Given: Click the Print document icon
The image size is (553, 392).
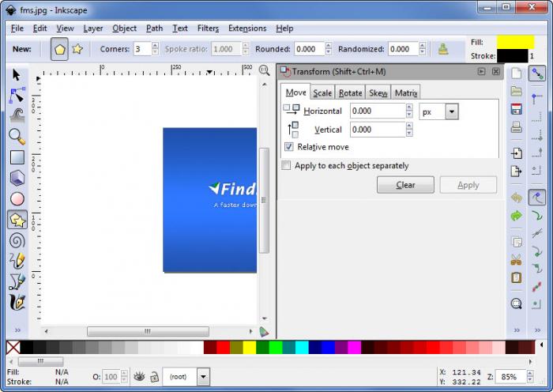Looking at the screenshot, I should (517, 127).
